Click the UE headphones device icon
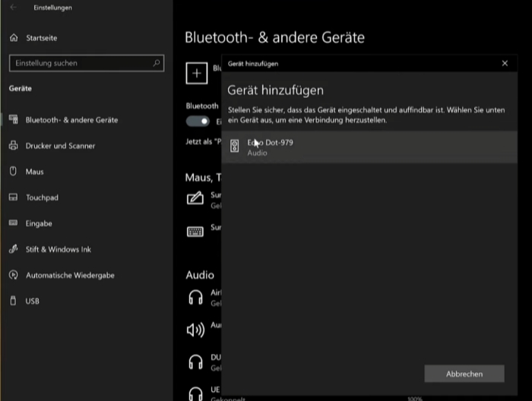 point(196,394)
